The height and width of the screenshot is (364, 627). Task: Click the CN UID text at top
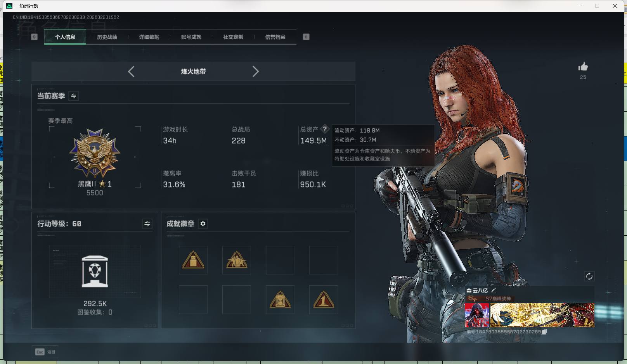[x=66, y=17]
